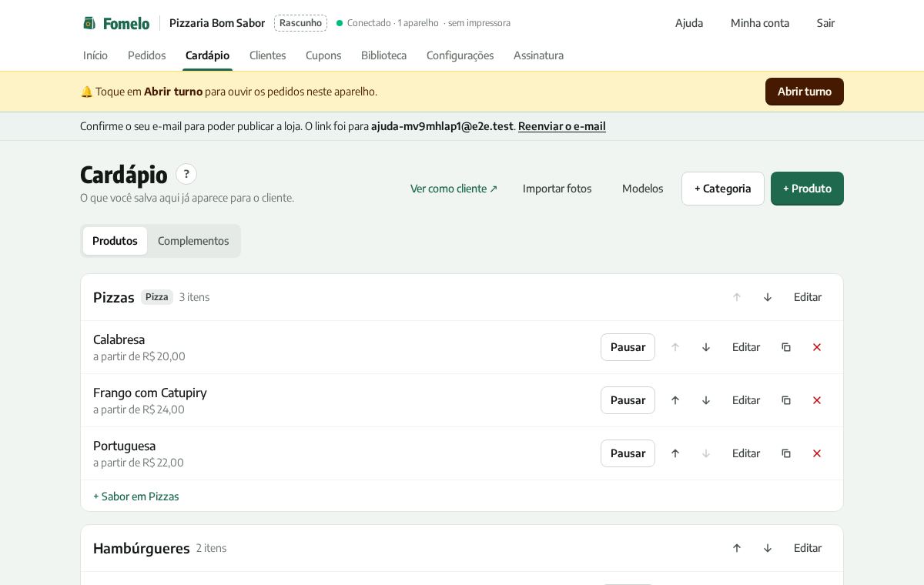Viewport: 924px width, 585px height.
Task: Add a new category with + Categoria
Action: 723,189
